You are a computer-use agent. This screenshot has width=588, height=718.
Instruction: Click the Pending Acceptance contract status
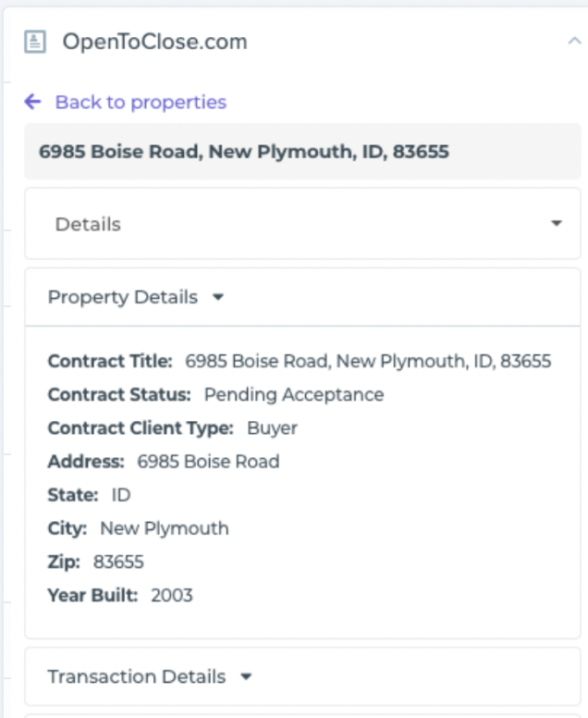coord(293,394)
